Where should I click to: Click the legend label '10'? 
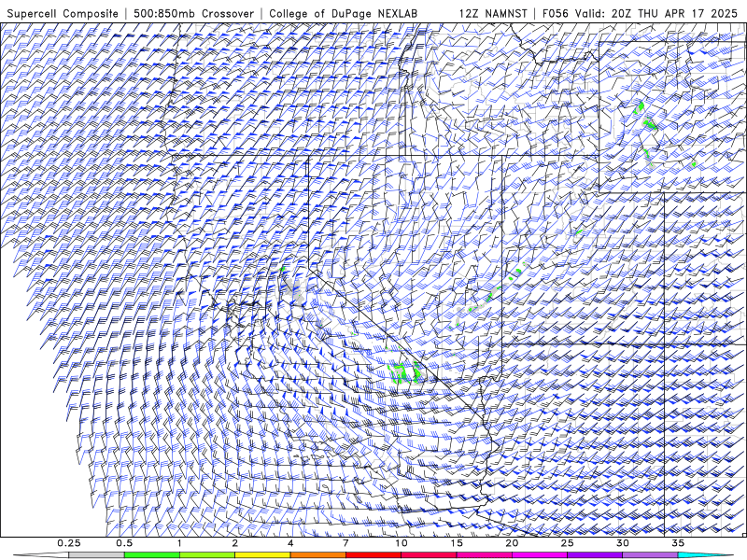(402, 543)
